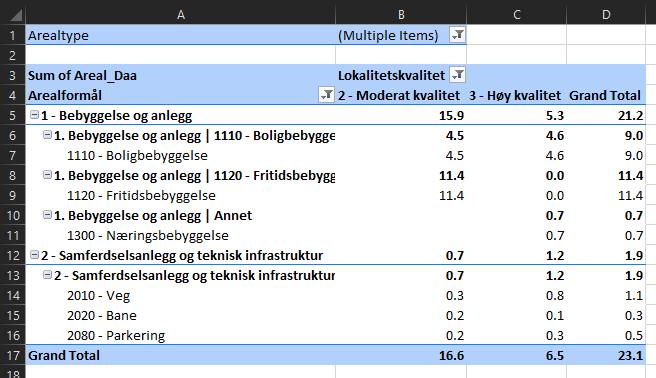The height and width of the screenshot is (378, 656).
Task: Click the '1 - Bebyggelse og anlegg' row label
Action: [x=117, y=115]
